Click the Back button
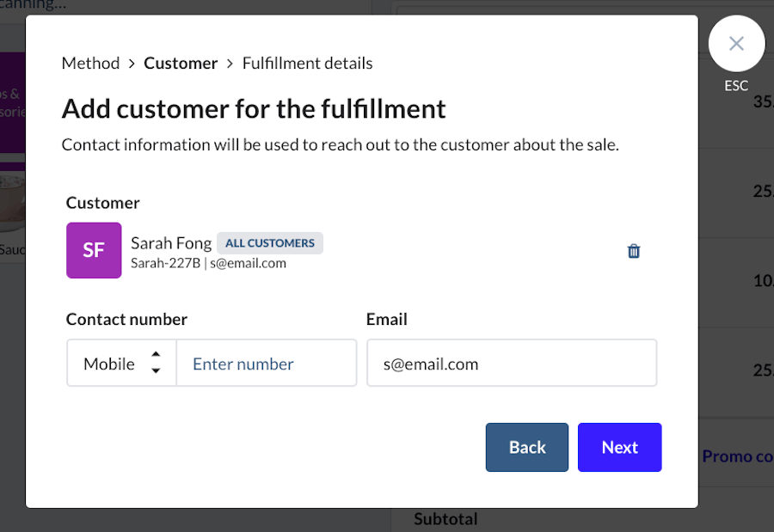The height and width of the screenshot is (532, 774). [x=526, y=447]
